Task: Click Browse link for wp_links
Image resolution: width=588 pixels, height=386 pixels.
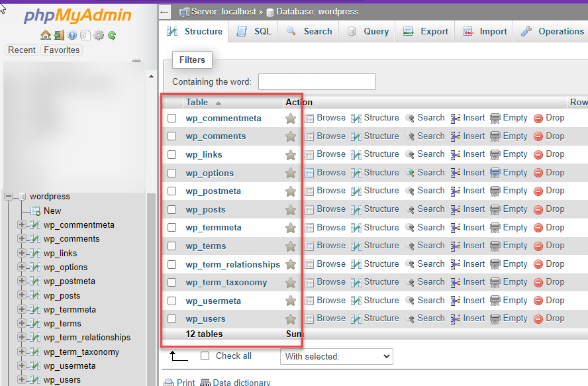Action: click(330, 154)
